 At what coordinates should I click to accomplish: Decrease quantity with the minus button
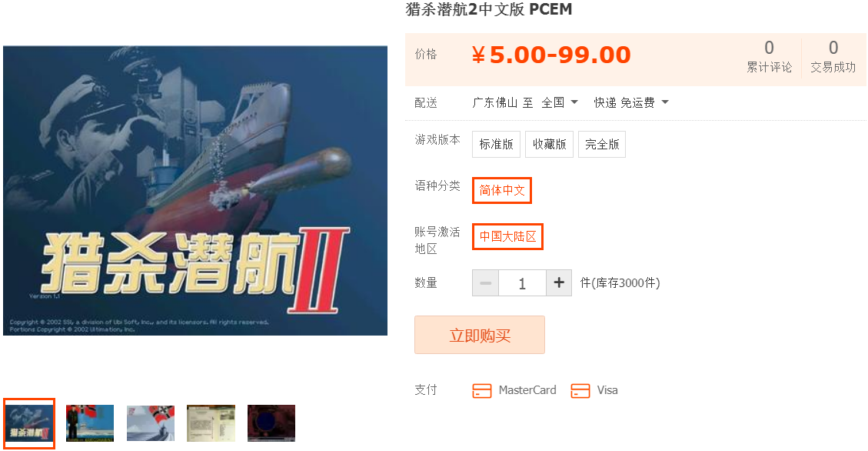coord(485,283)
